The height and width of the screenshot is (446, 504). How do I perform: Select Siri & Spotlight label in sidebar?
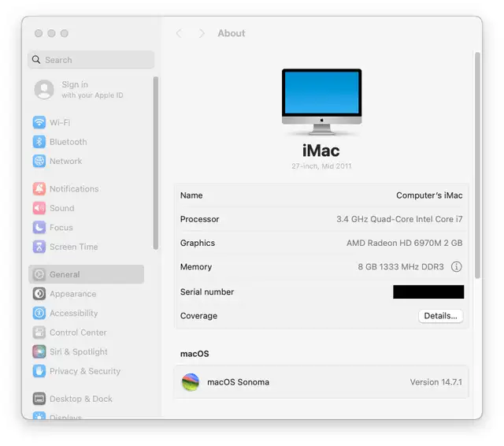(79, 351)
